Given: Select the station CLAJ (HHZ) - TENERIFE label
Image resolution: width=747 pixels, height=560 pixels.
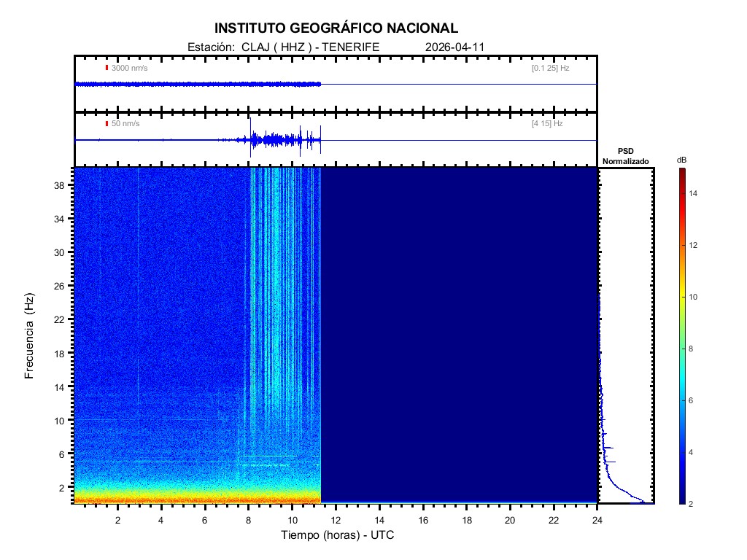Looking at the screenshot, I should tap(284, 47).
